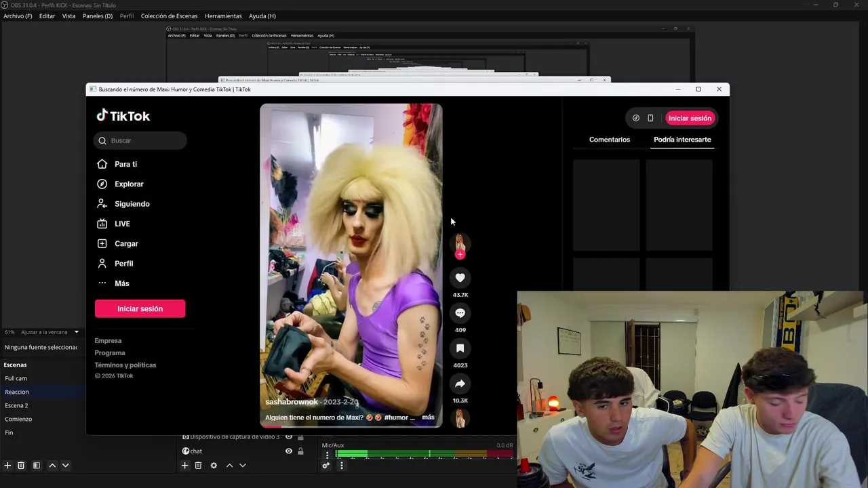Open advanced audio properties gears icon

point(326,466)
